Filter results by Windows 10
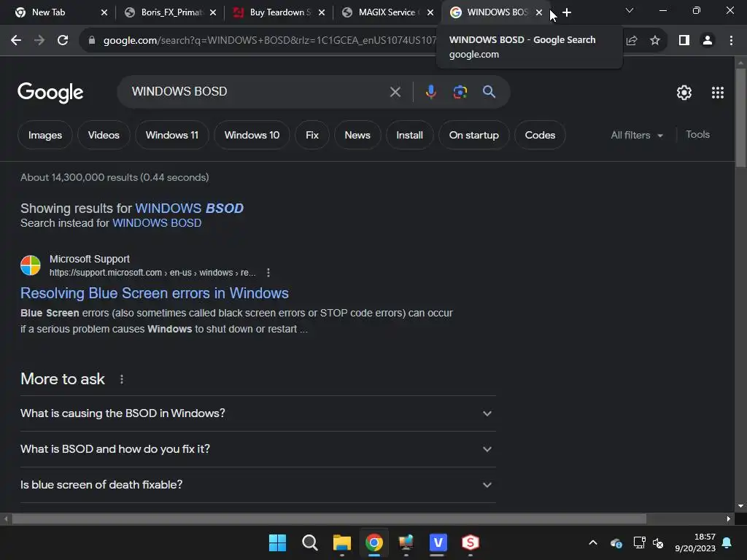Image resolution: width=747 pixels, height=560 pixels. tap(252, 135)
